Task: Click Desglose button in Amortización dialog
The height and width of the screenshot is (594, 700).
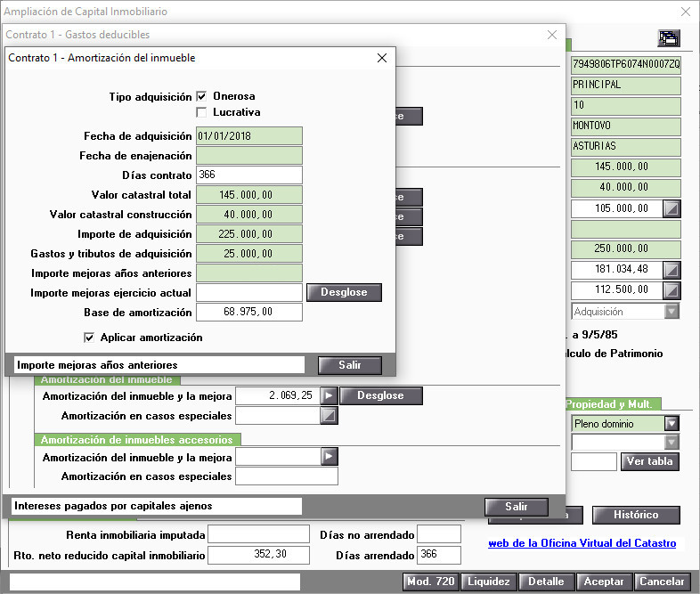Action: tap(344, 292)
